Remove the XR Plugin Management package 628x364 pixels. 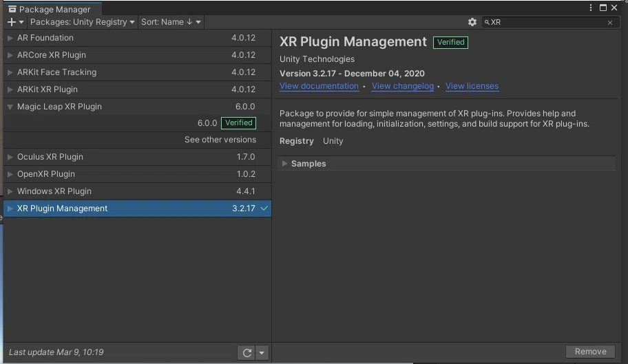590,352
